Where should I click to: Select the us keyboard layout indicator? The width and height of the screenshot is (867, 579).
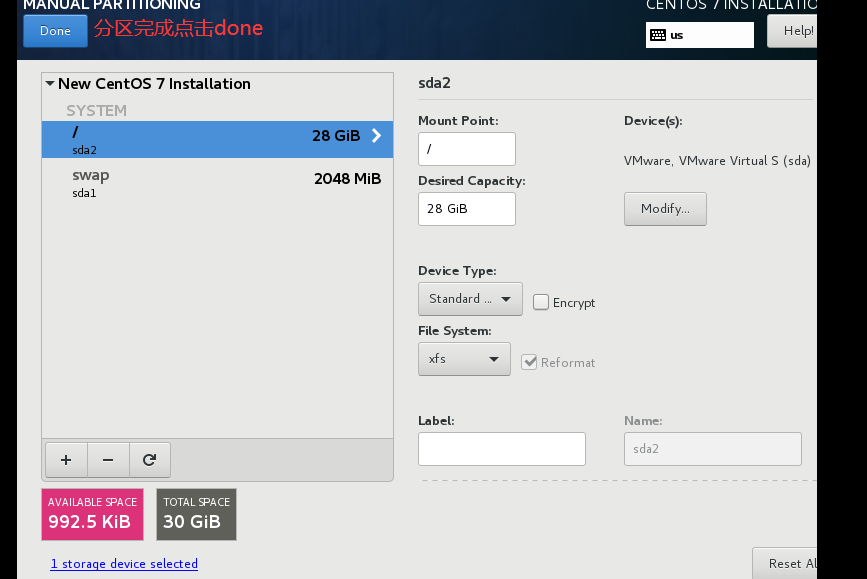699,35
